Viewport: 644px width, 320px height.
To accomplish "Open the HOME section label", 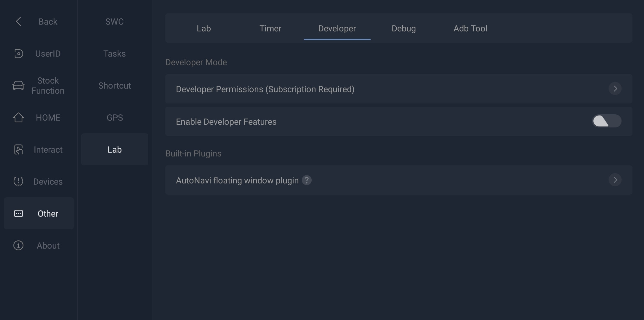I will 48,118.
